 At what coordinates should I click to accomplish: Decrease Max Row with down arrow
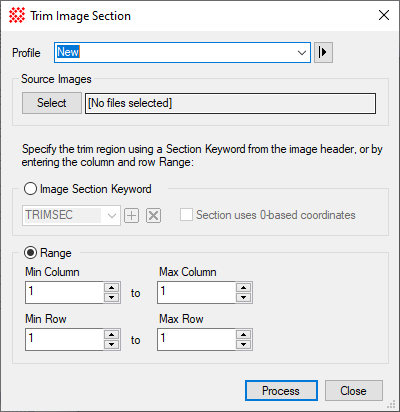[243, 344]
